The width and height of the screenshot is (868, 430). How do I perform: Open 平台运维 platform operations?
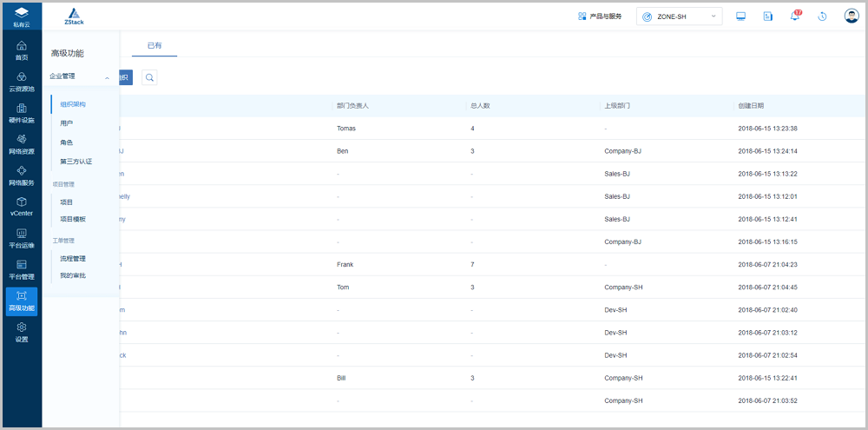tap(21, 238)
